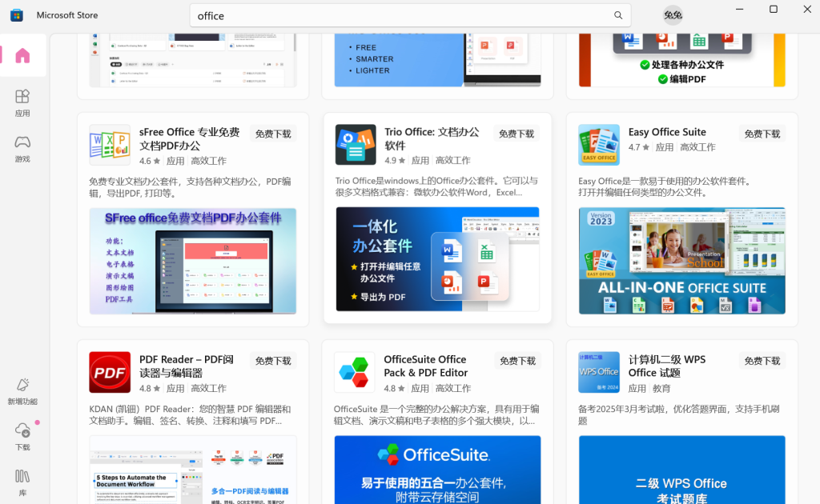This screenshot has width=820, height=504.
Task: Open the 下载 (Downloads) page
Action: pyautogui.click(x=22, y=437)
